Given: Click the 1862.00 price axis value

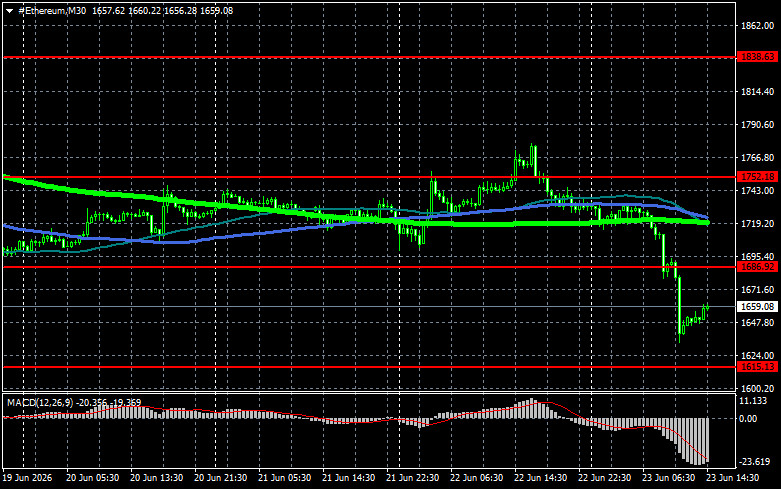Looking at the screenshot, I should (758, 26).
